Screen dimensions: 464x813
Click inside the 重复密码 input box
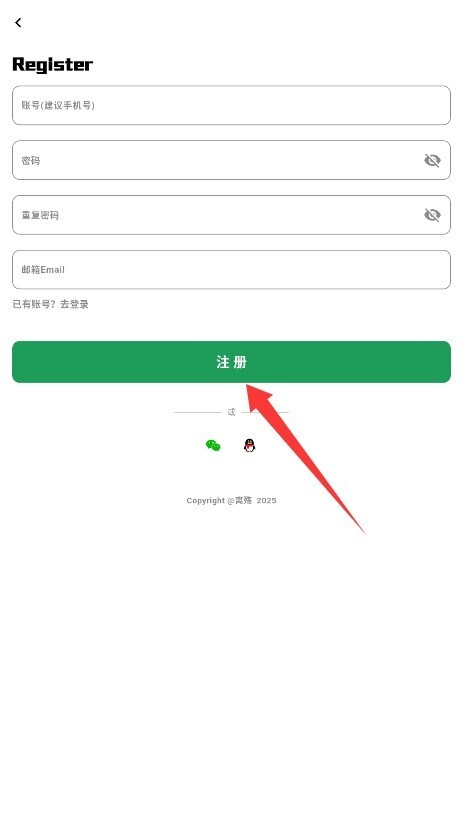[231, 215]
